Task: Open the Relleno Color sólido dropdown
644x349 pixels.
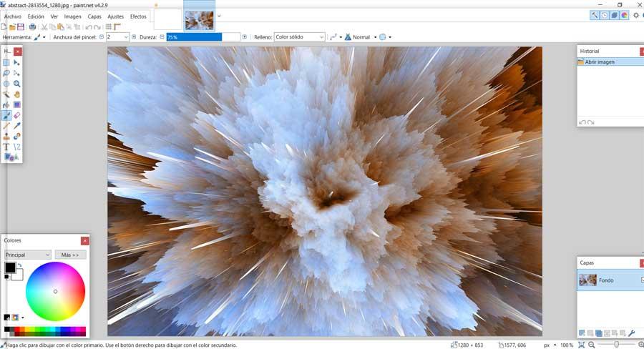Action: (x=299, y=37)
